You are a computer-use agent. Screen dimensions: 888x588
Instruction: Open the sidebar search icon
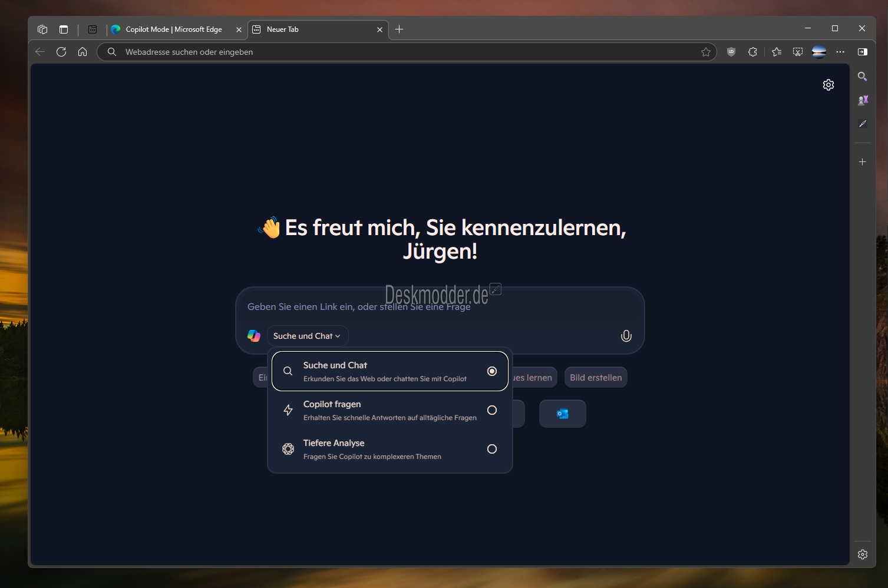pos(863,77)
